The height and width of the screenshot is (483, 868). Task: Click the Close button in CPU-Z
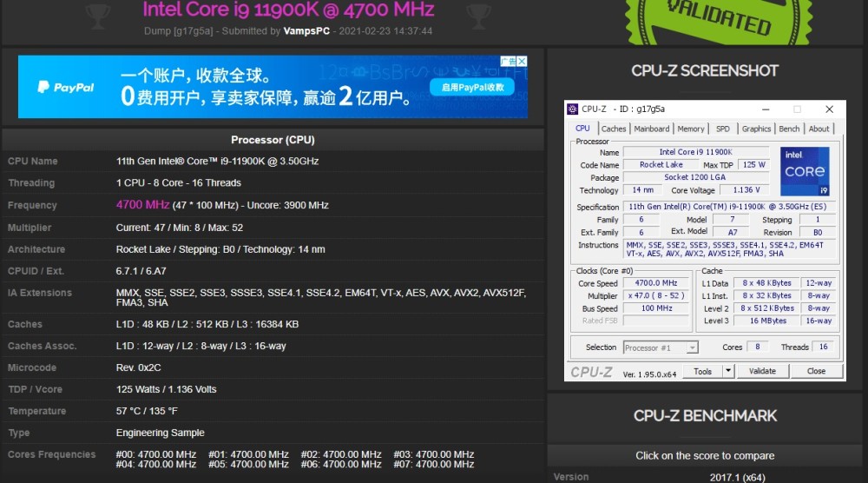(816, 371)
